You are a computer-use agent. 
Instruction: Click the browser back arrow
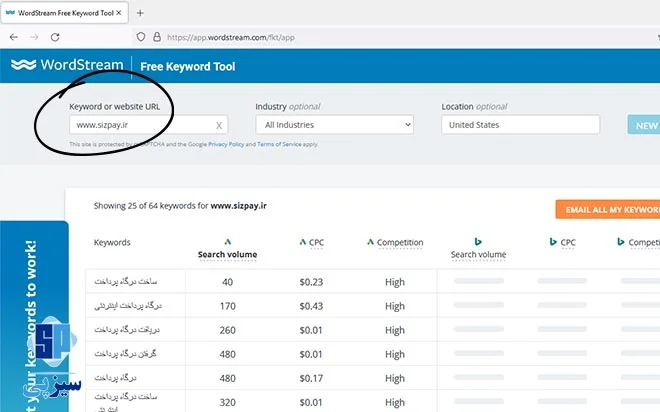point(14,37)
